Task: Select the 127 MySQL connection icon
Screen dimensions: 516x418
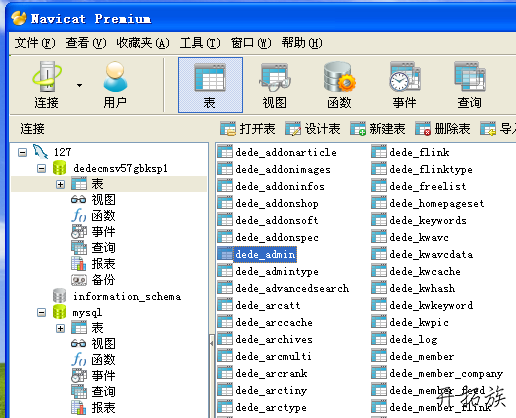Action: 40,152
